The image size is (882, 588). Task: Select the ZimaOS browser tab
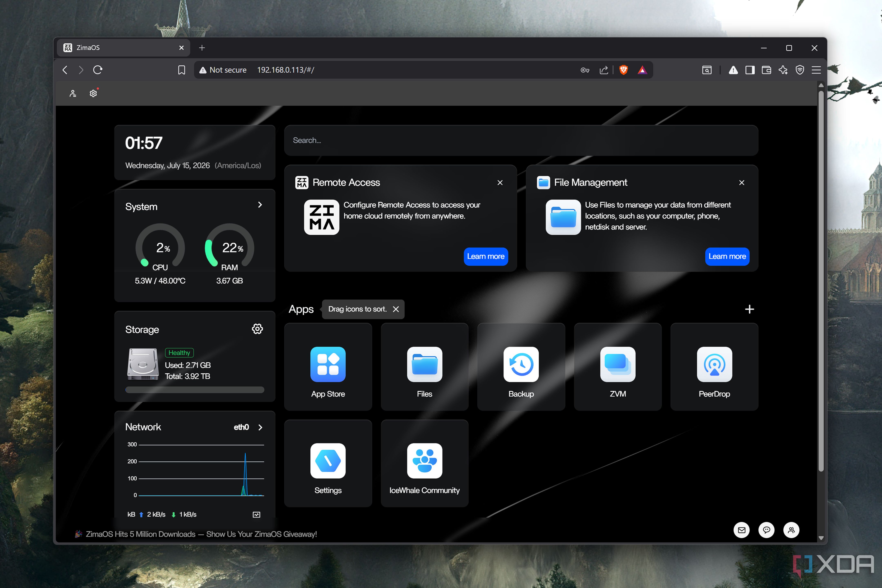(123, 48)
